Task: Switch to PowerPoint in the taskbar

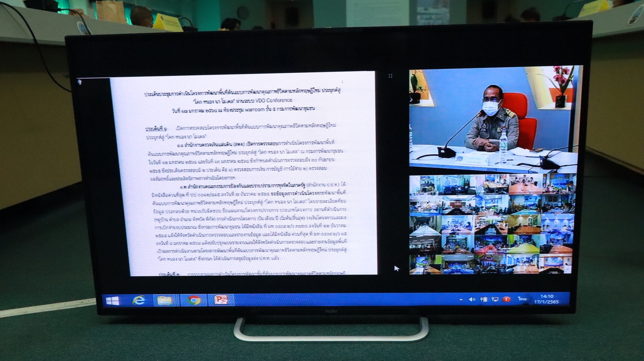Action: (x=221, y=300)
